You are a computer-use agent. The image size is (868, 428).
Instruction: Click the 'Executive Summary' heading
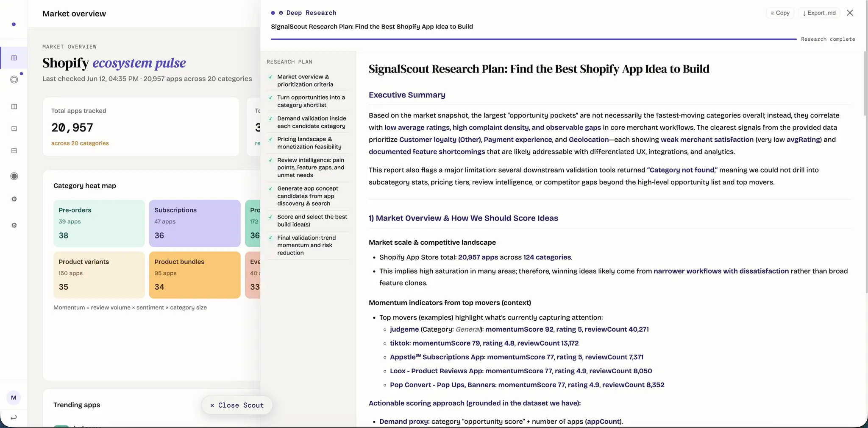pos(407,95)
